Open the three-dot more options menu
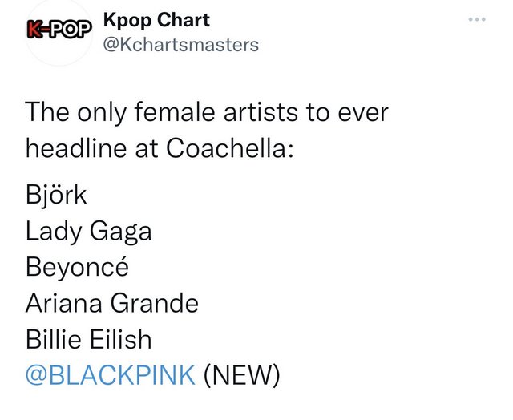 click(477, 19)
